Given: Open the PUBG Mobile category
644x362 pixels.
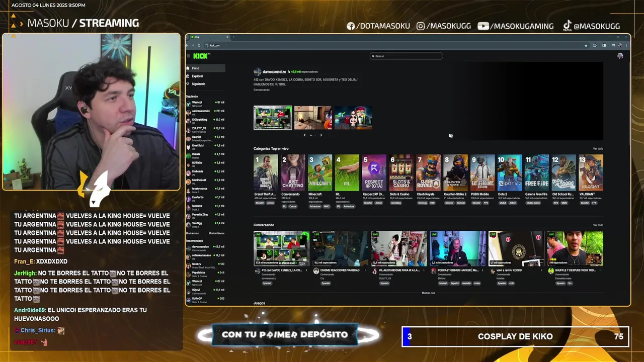Looking at the screenshot, I should click(482, 173).
